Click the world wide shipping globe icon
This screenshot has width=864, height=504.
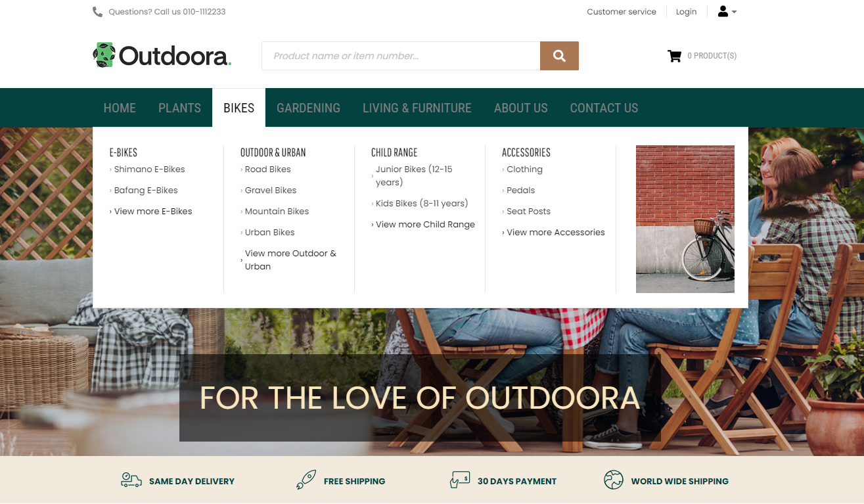[614, 480]
